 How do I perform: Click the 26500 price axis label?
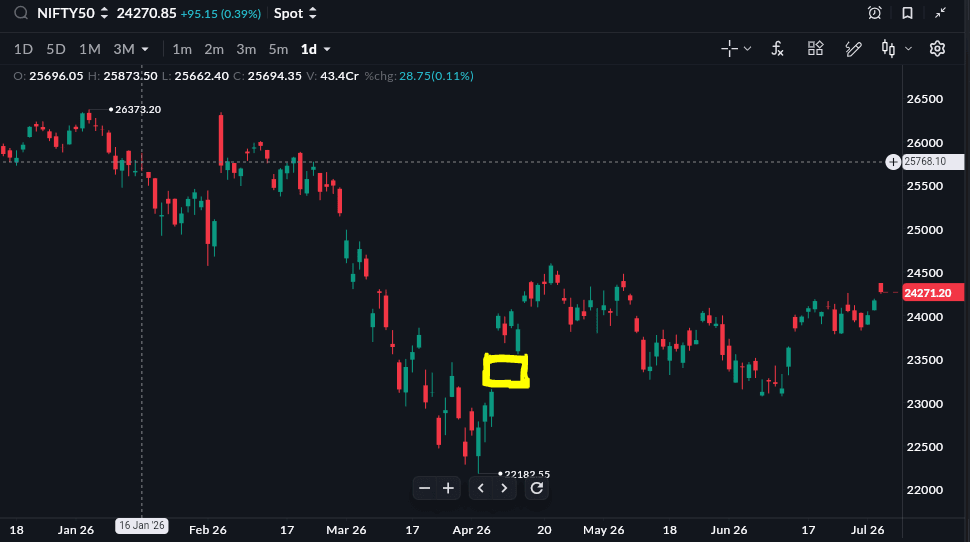pyautogui.click(x=925, y=99)
